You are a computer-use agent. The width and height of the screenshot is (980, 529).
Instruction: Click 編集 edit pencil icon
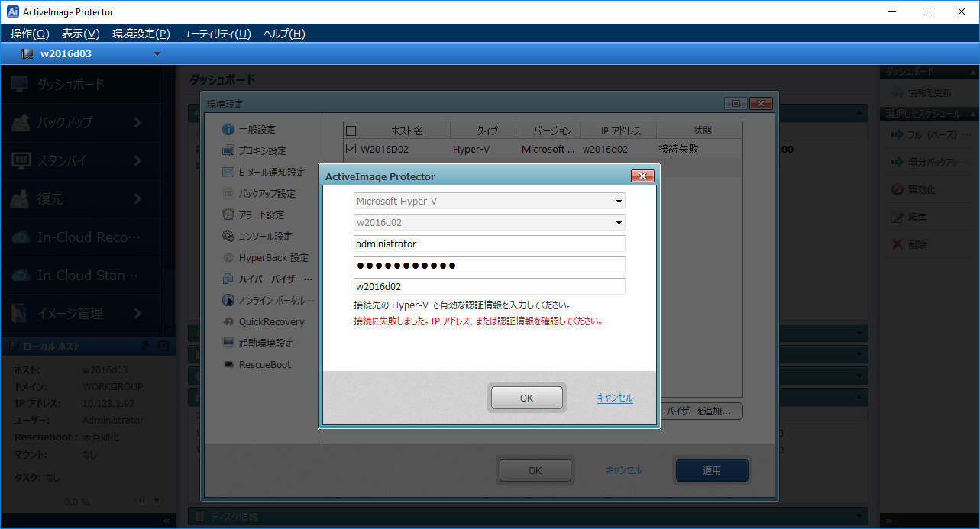[x=898, y=217]
